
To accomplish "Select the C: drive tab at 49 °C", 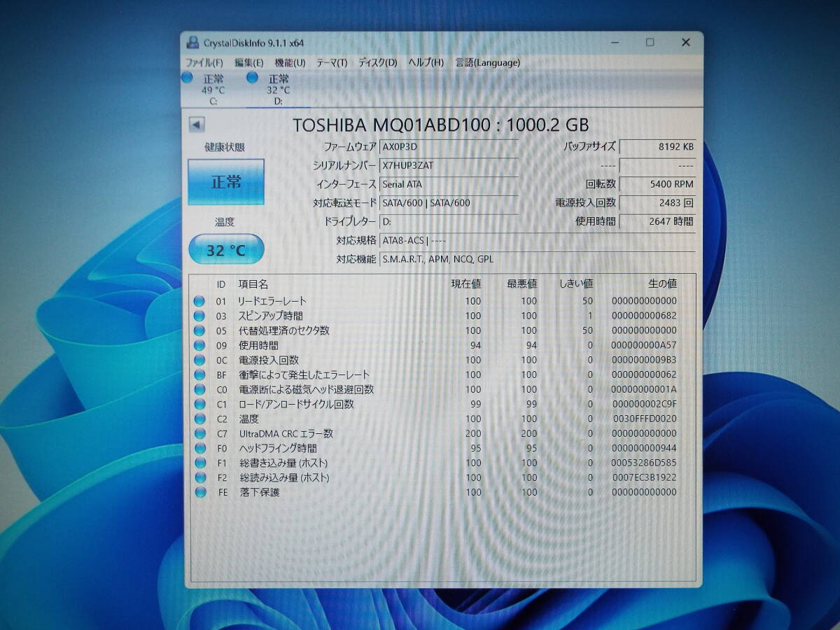I will [213, 90].
